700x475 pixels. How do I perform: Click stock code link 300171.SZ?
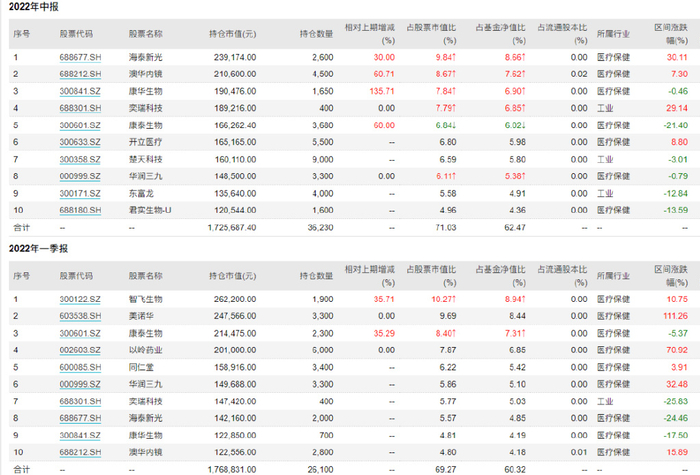pyautogui.click(x=80, y=193)
